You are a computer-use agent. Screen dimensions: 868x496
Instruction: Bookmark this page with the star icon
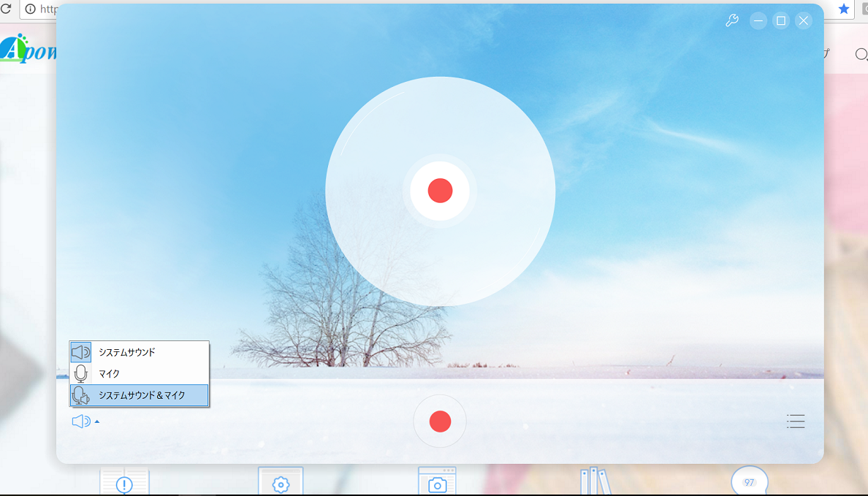tap(844, 9)
